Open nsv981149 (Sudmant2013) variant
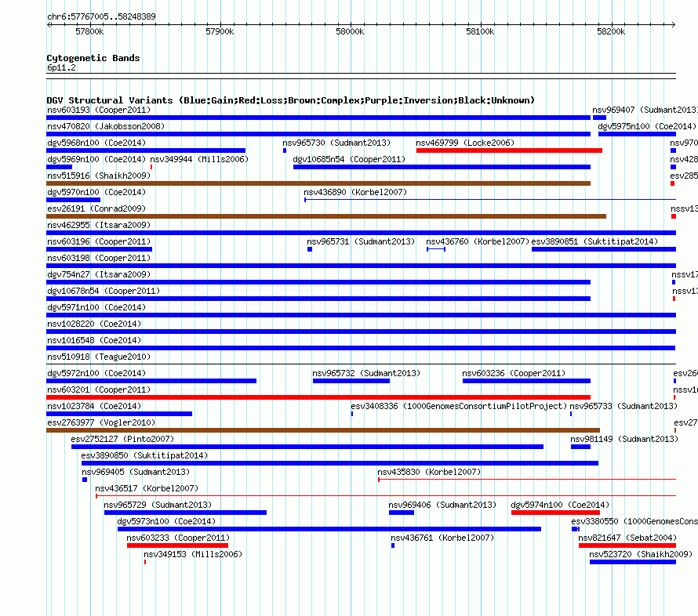The height and width of the screenshot is (616, 698). click(x=580, y=447)
